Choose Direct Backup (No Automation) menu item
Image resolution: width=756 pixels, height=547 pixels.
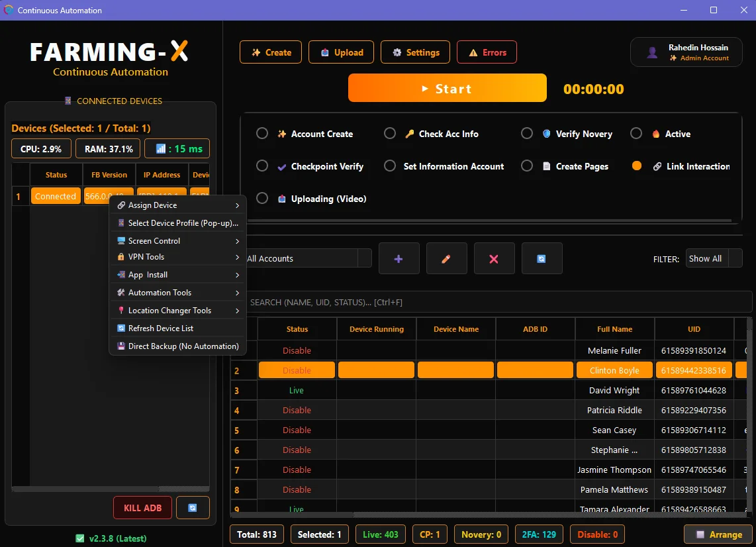click(x=178, y=346)
